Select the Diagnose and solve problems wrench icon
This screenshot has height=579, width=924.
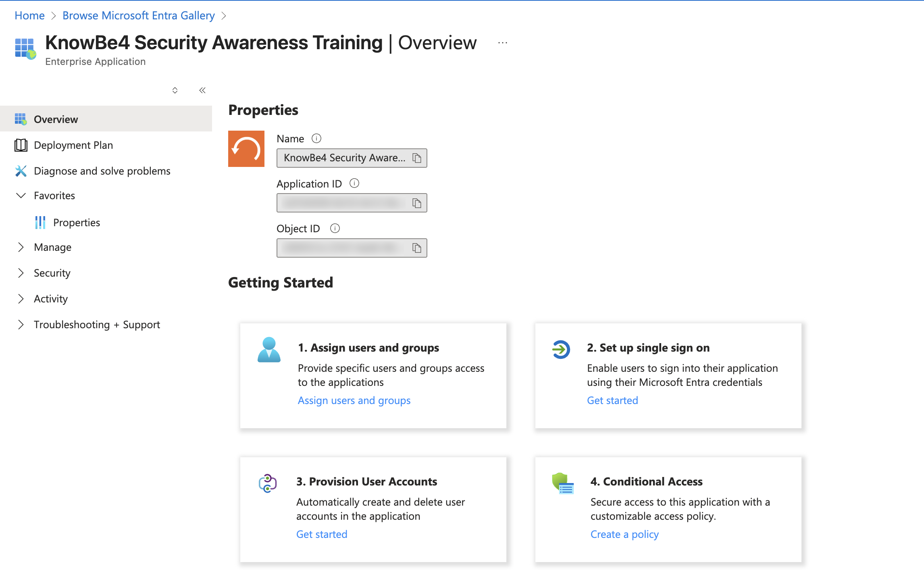click(21, 171)
